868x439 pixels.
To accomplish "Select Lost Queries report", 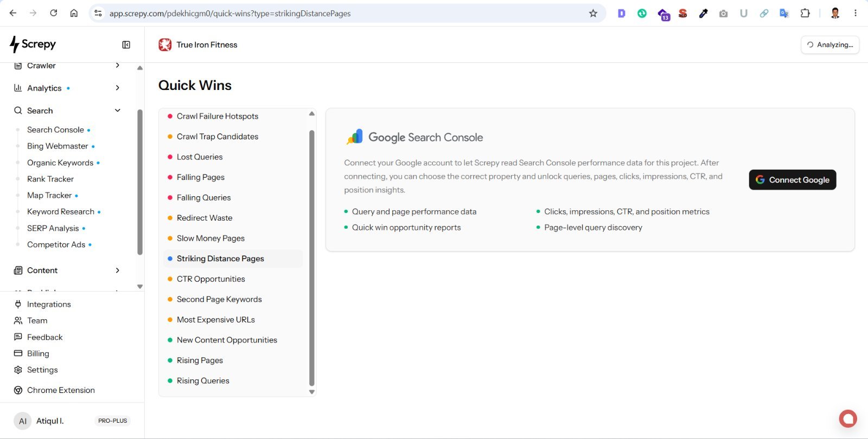I will (x=233, y=157).
